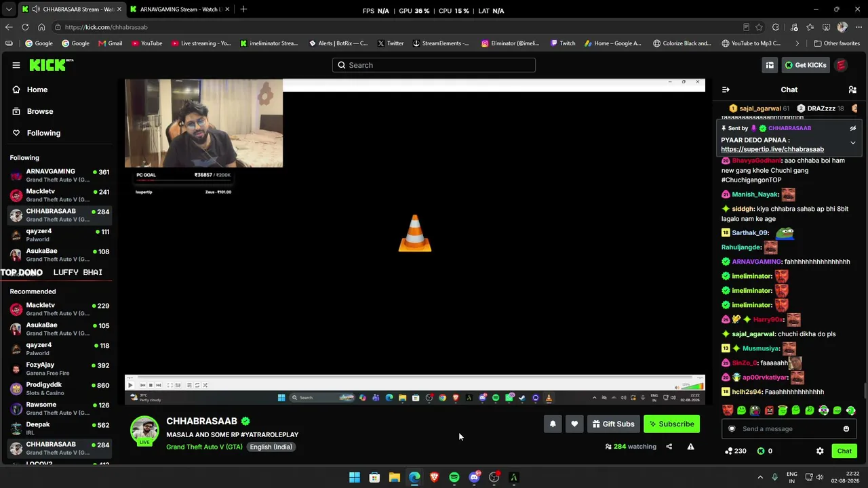868x488 pixels.
Task: Open chat identity badge icon in message box
Action: [x=732, y=428]
